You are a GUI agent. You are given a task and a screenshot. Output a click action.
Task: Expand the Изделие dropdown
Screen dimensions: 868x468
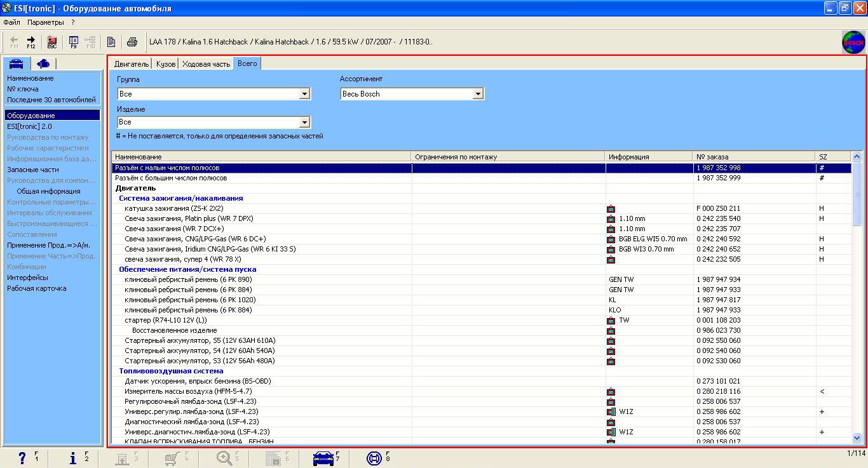pos(304,122)
